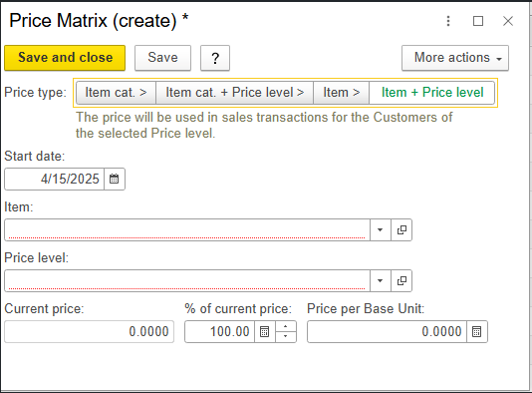Click into the Start date field

pos(54,179)
